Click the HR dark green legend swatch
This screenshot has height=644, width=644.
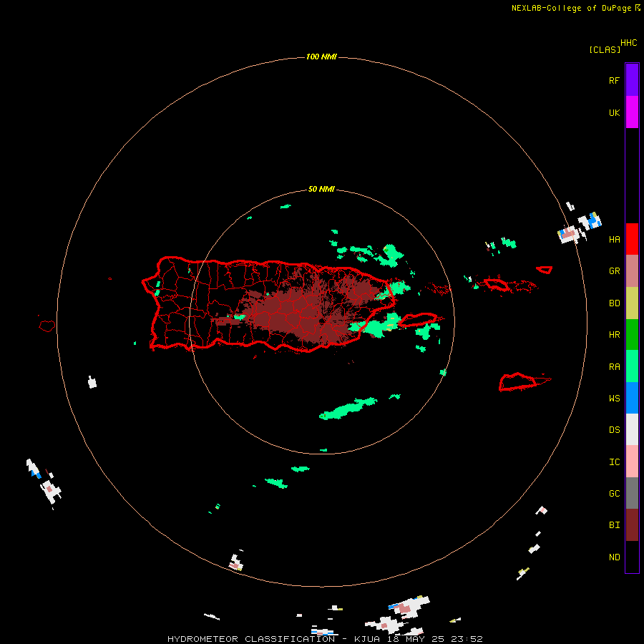pos(632,335)
